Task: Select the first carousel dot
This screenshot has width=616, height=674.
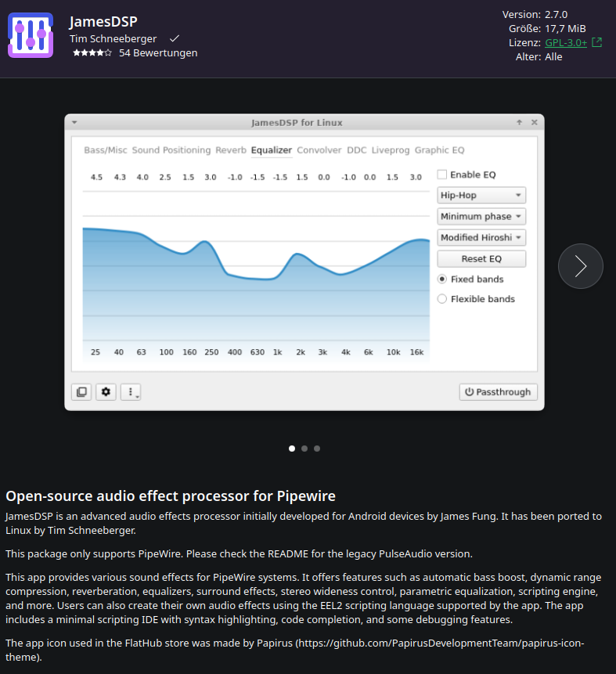Action: pyautogui.click(x=292, y=449)
